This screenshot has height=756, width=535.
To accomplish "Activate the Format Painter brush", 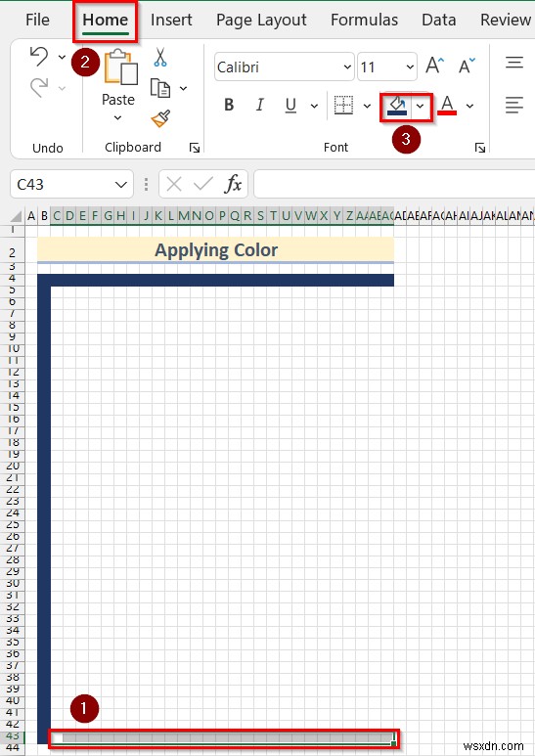I will click(160, 118).
